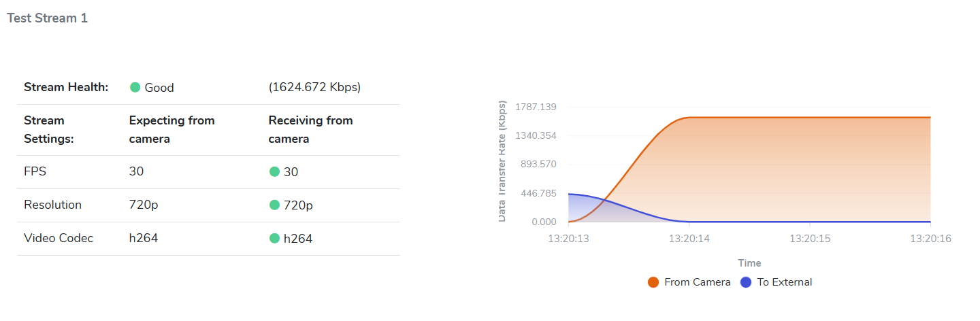Click the green Stream Health status dot

(x=135, y=88)
